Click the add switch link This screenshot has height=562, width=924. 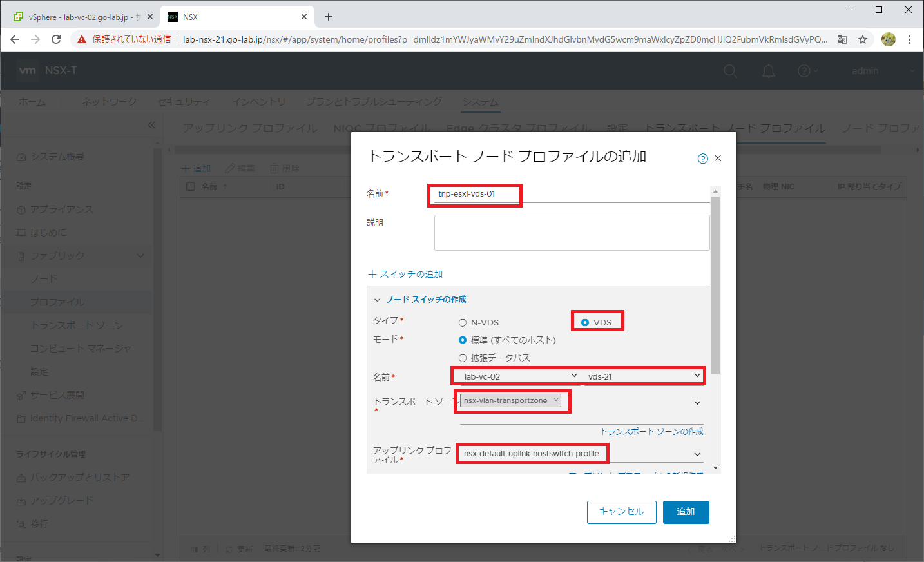pyautogui.click(x=405, y=274)
